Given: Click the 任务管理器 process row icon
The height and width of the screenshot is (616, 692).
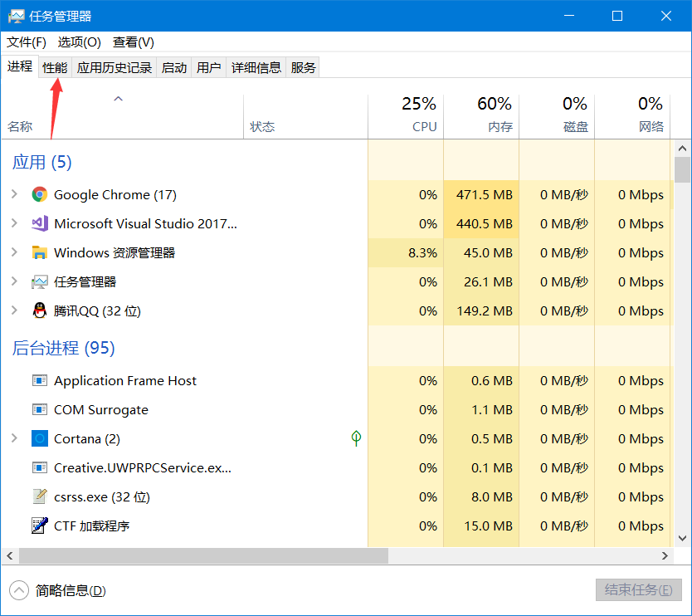Looking at the screenshot, I should [39, 281].
